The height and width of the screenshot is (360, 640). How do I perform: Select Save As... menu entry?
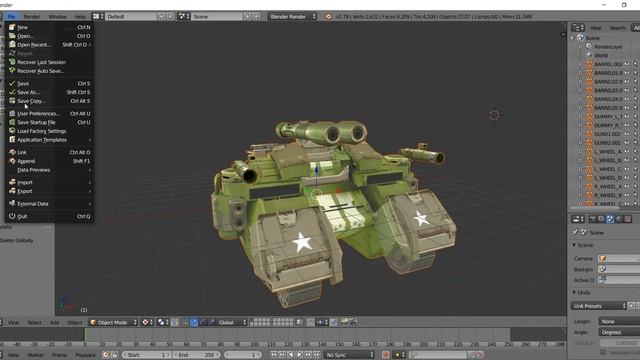click(x=49, y=92)
